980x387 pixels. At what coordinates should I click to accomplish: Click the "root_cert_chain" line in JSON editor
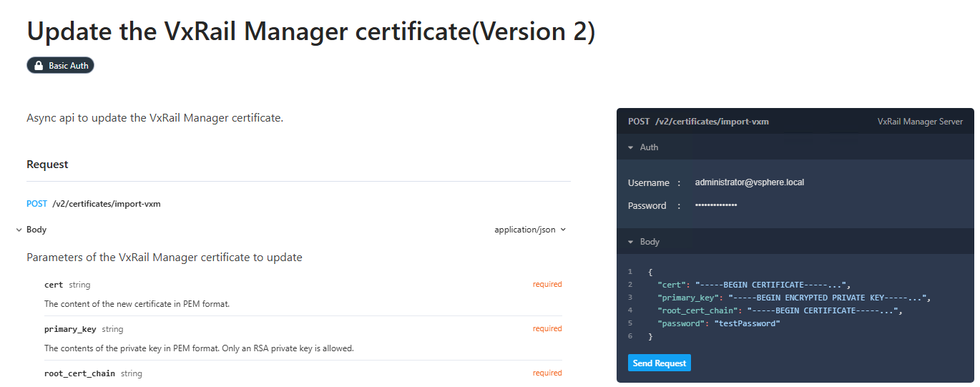point(780,310)
